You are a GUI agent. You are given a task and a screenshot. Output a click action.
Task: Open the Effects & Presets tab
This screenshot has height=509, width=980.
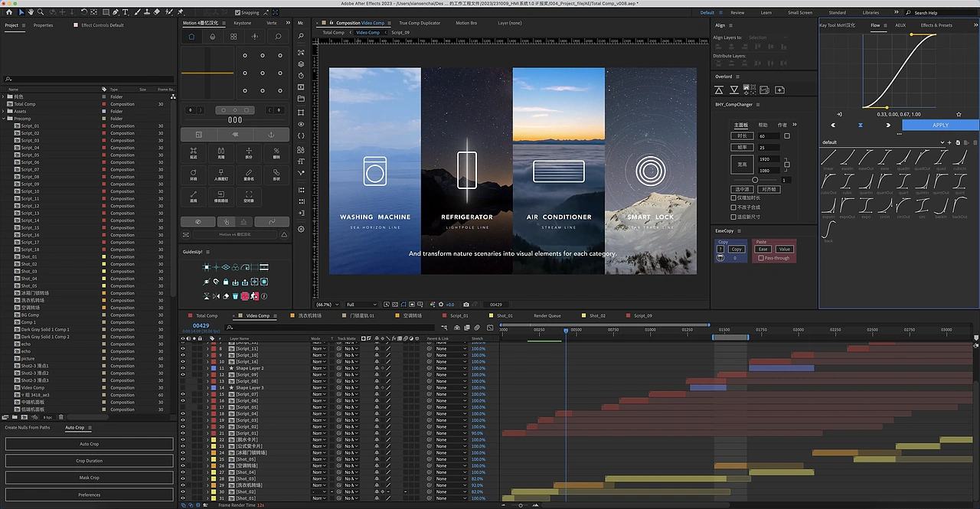(936, 25)
